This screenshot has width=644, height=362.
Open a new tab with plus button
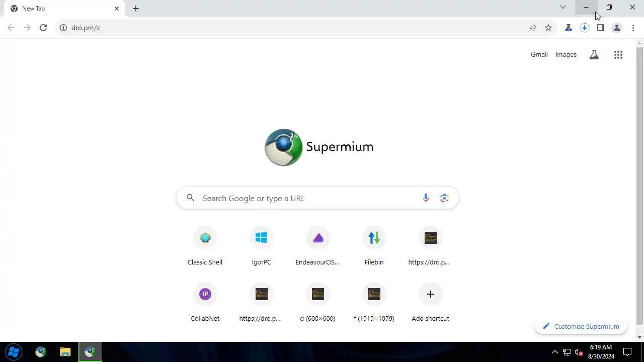tap(136, 9)
